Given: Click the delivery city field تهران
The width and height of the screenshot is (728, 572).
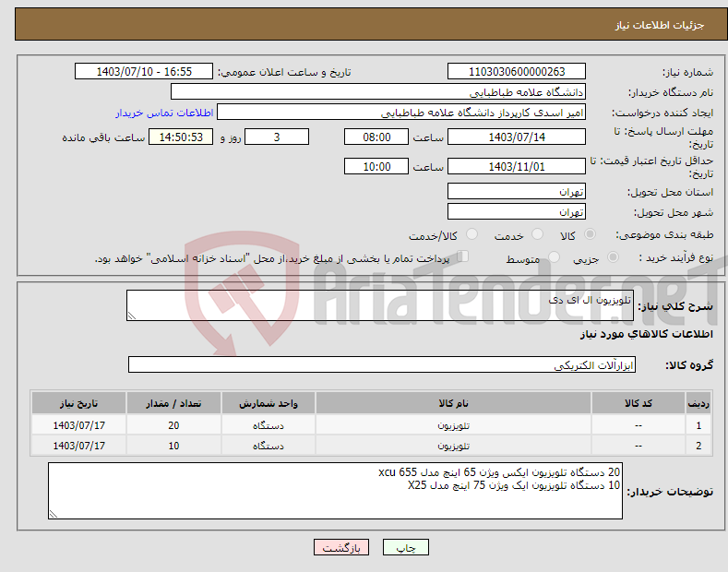Looking at the screenshot, I should (x=517, y=211).
